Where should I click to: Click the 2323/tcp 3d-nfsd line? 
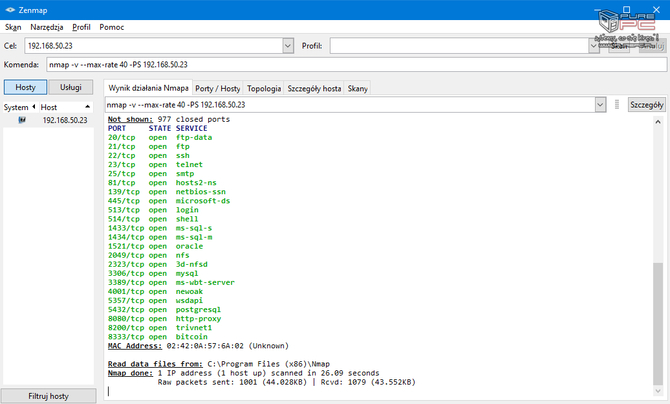point(158,264)
